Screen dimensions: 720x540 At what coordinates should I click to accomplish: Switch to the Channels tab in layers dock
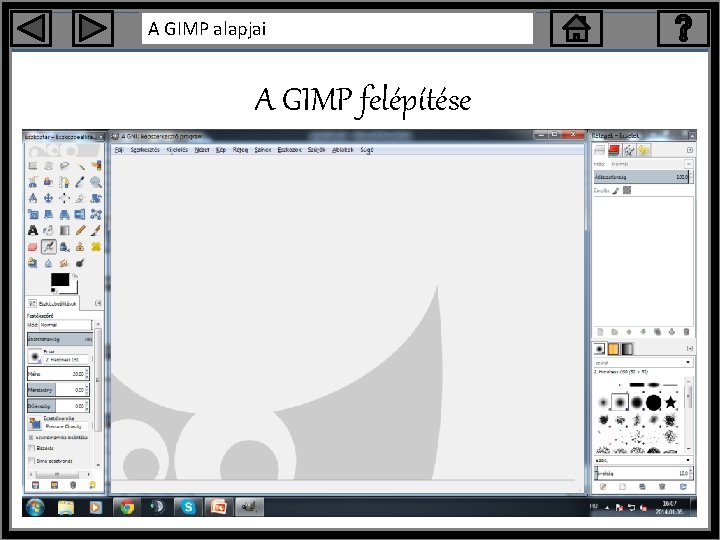614,150
